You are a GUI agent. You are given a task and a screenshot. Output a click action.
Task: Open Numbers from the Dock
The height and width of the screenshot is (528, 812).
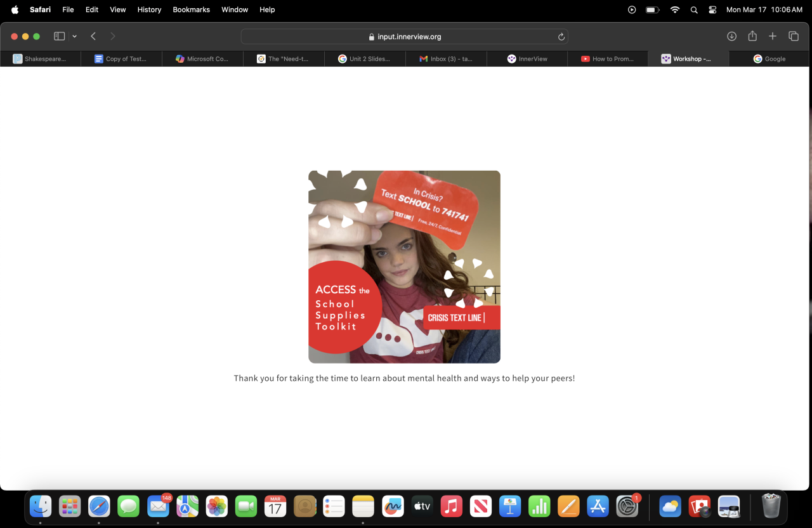(539, 506)
